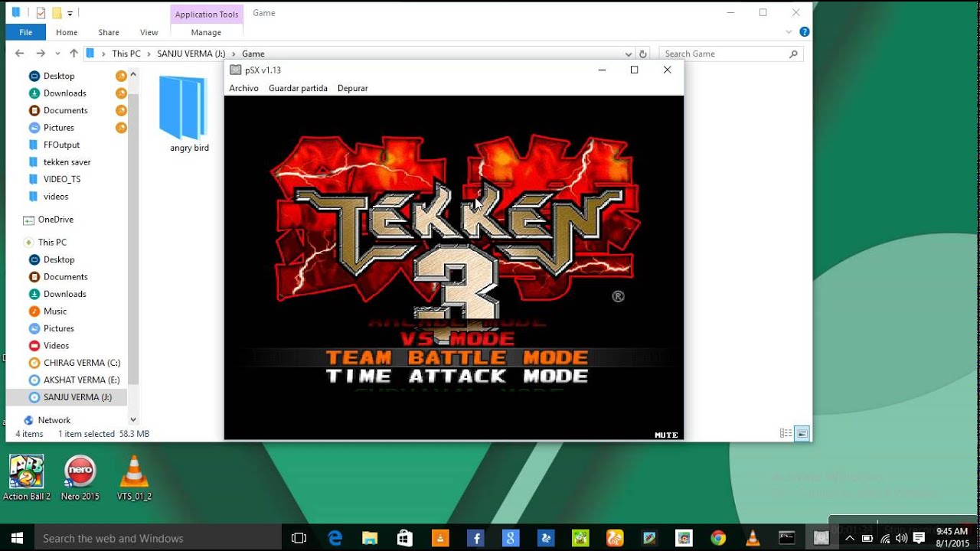Screen dimensions: 980x551
Task: Open the Explorer help icon
Action: pyautogui.click(x=804, y=32)
